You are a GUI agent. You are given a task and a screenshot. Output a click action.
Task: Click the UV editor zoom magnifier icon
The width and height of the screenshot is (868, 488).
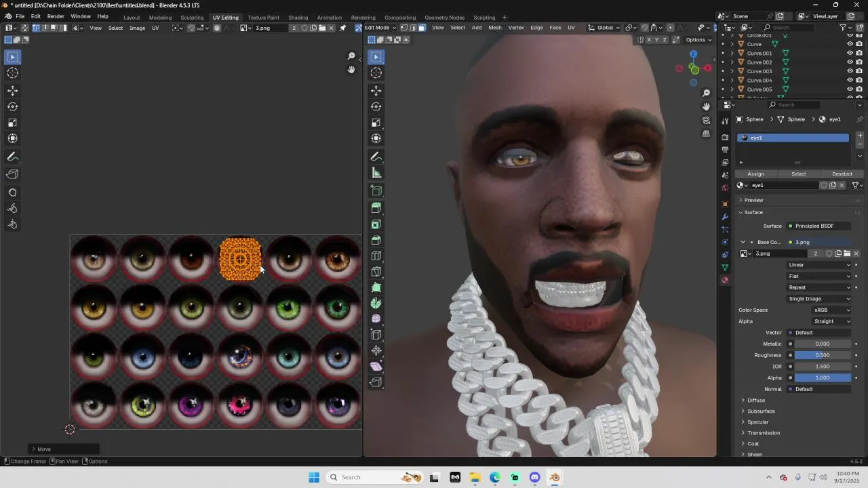(351, 56)
